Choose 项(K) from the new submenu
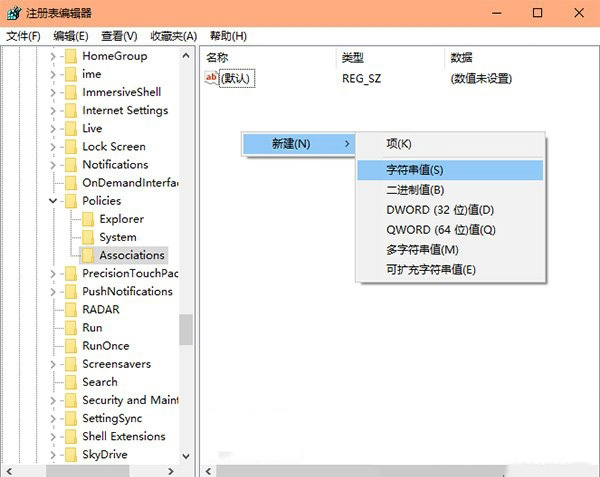The height and width of the screenshot is (477, 600). click(450, 144)
